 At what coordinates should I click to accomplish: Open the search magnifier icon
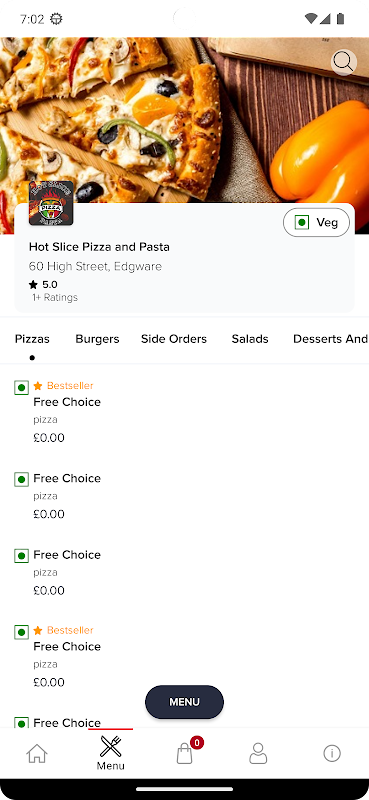pyautogui.click(x=343, y=62)
